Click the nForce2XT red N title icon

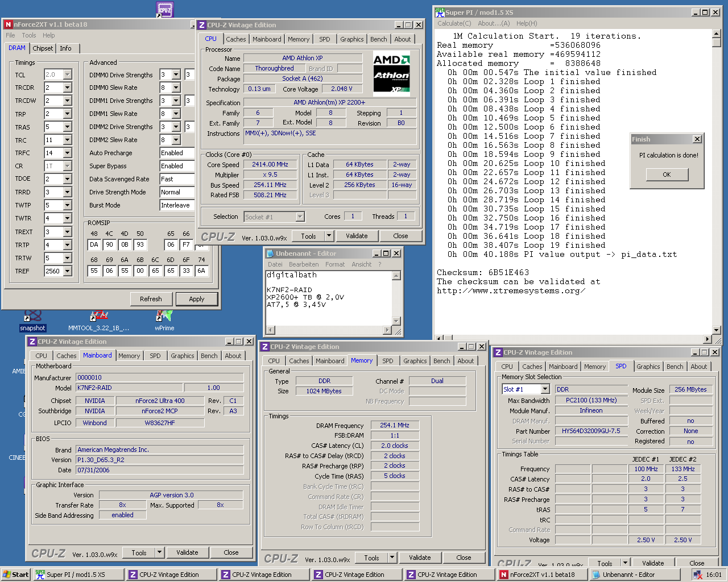pos(9,24)
